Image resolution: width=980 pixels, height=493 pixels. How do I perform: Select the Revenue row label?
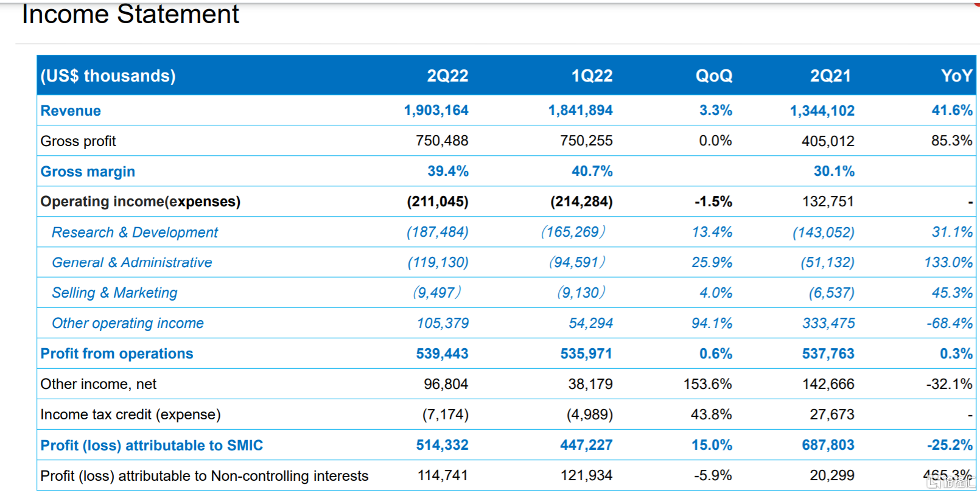(71, 111)
